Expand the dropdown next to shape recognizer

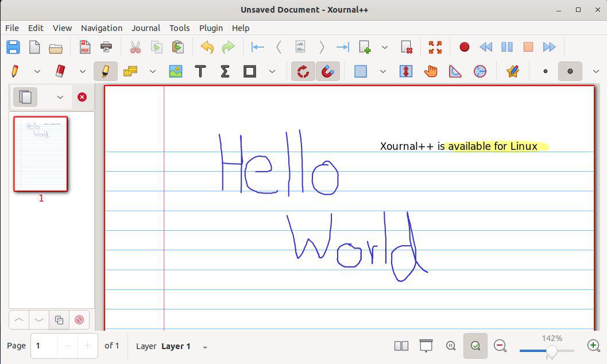coord(153,71)
